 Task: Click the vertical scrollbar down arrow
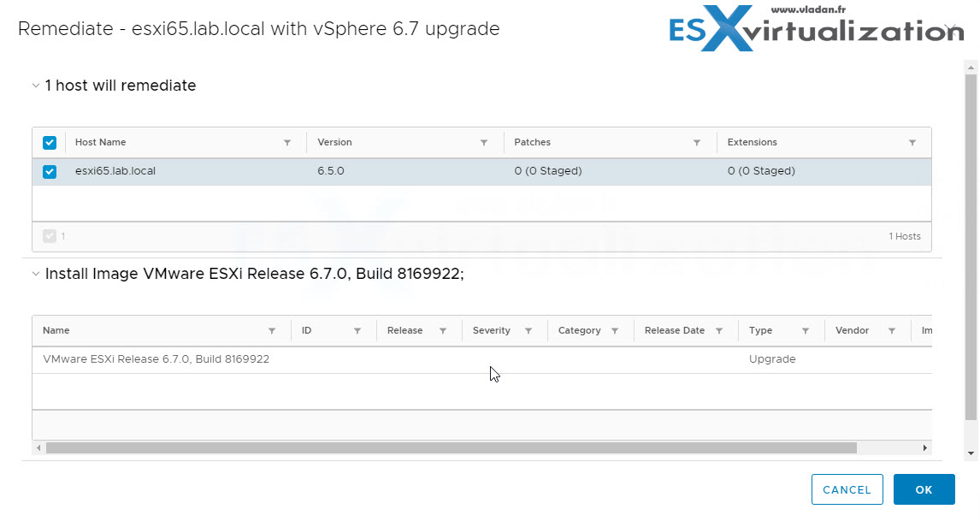tap(971, 453)
